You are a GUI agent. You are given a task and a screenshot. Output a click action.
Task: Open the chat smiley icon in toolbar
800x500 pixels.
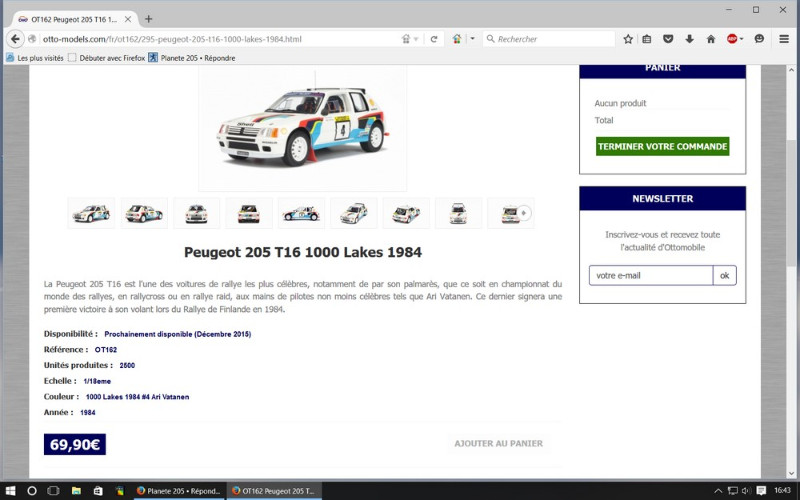pos(759,39)
